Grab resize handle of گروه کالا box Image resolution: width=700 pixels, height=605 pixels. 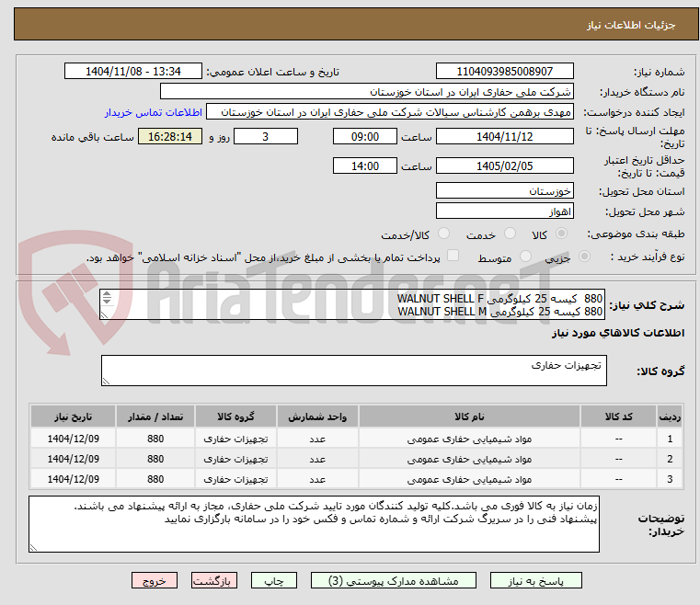[x=106, y=381]
